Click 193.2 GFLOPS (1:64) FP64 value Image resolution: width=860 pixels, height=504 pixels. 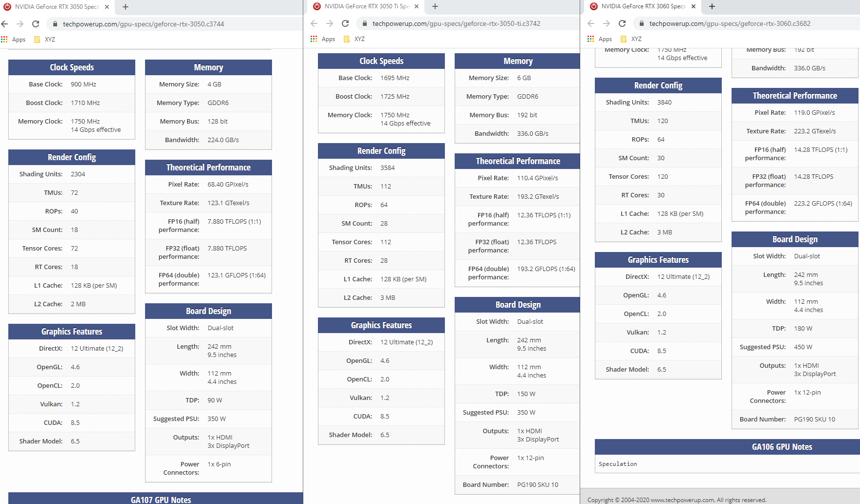coord(546,269)
